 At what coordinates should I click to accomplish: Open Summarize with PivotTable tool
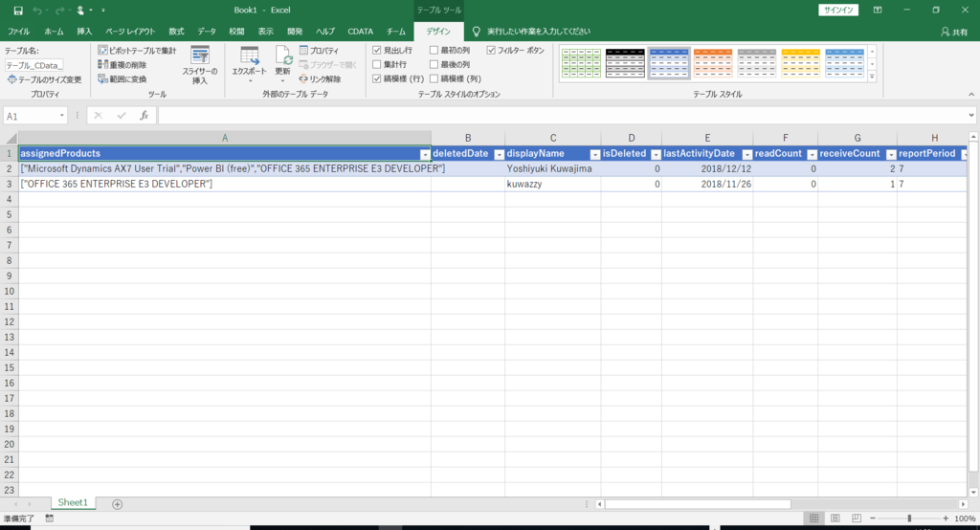click(138, 50)
